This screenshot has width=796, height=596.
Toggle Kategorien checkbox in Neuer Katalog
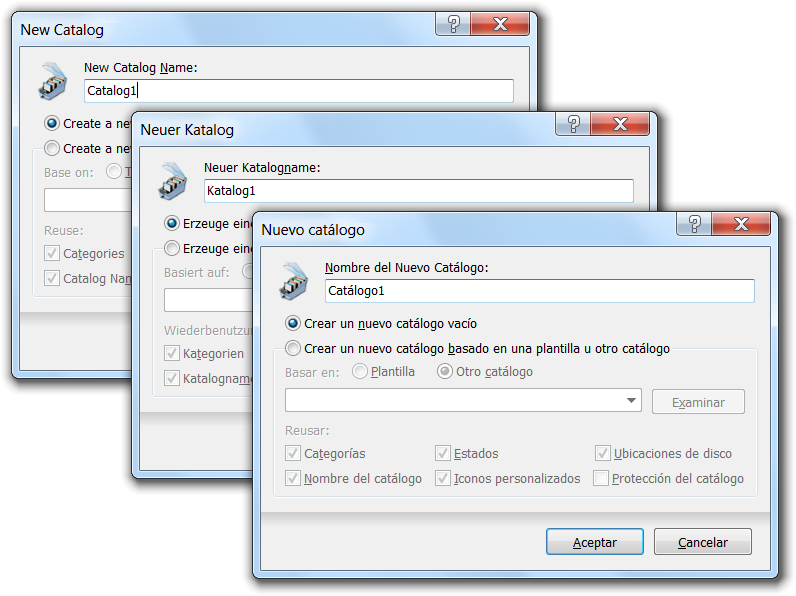click(x=172, y=353)
